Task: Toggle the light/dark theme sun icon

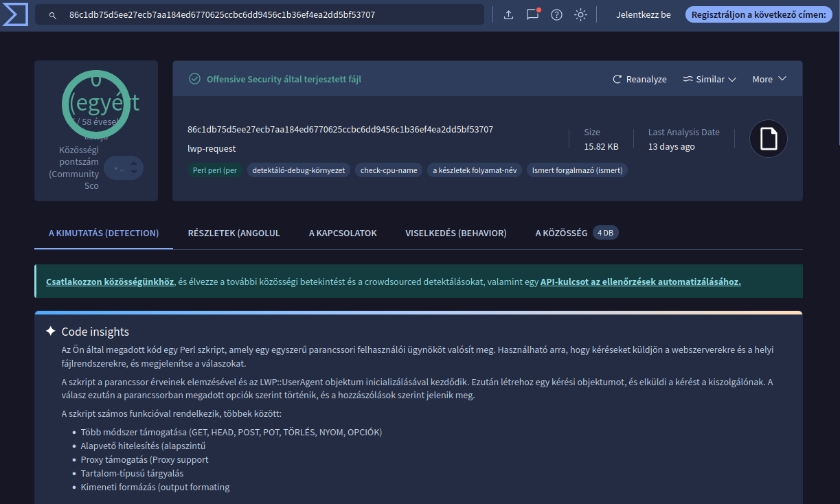Action: click(581, 14)
